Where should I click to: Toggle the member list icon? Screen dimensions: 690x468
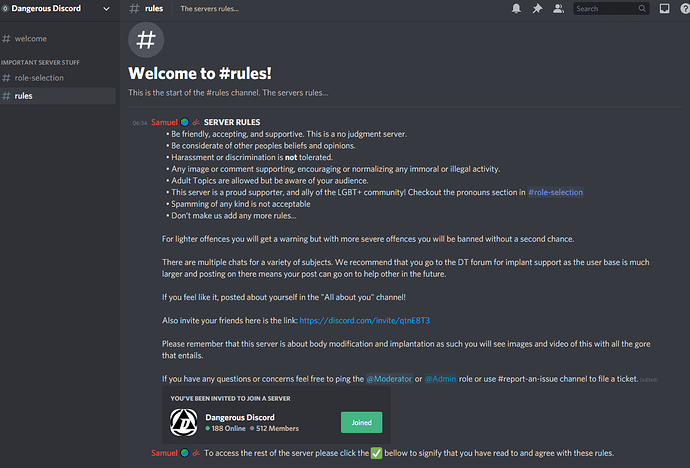[x=558, y=8]
